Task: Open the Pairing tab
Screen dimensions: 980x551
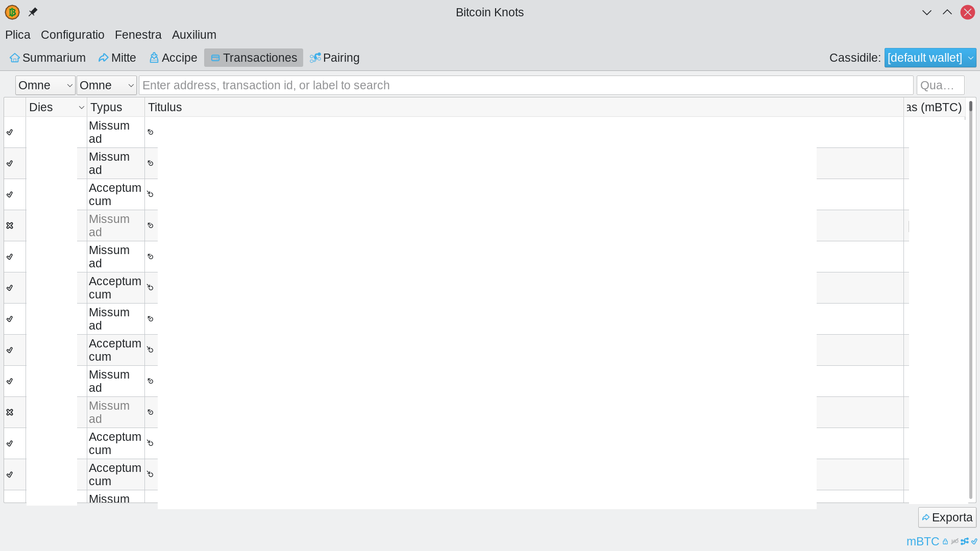Action: point(335,58)
